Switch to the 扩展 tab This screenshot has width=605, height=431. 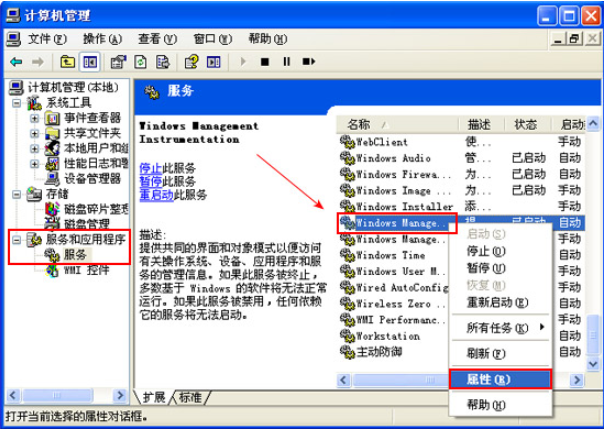click(154, 397)
